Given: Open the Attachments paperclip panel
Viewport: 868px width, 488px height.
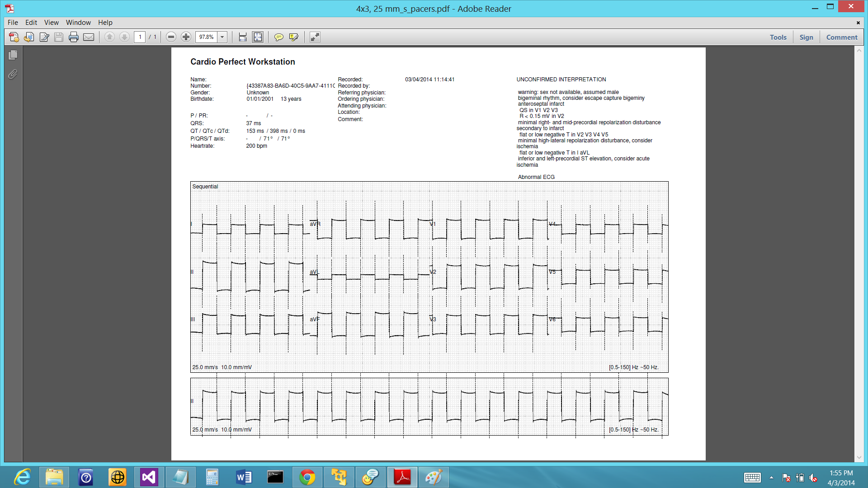Looking at the screenshot, I should 13,74.
